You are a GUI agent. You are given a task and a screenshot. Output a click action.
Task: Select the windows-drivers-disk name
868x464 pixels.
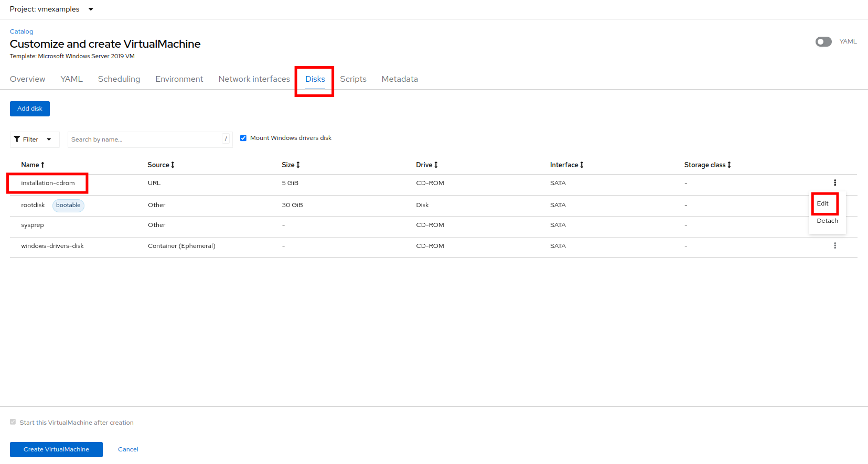pyautogui.click(x=52, y=246)
